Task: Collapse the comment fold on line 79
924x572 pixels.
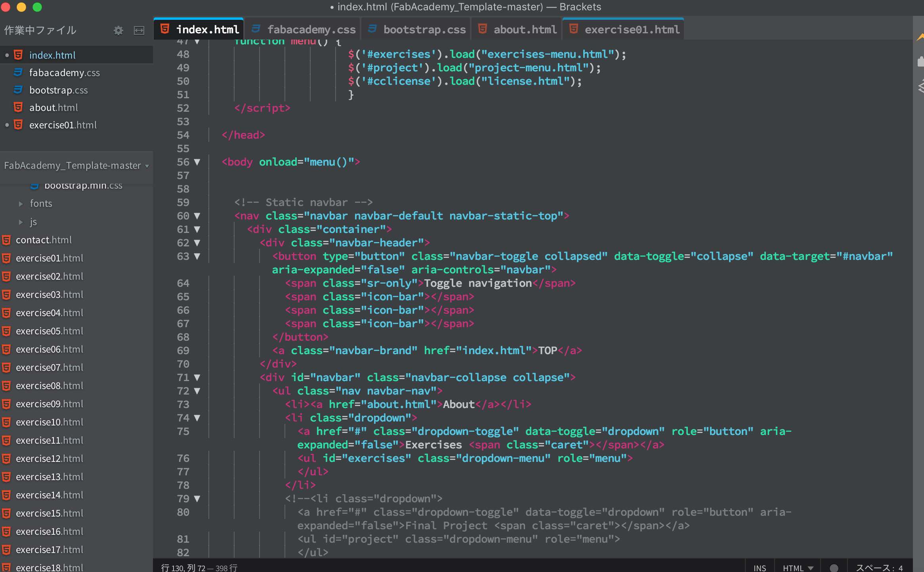Action: [197, 499]
